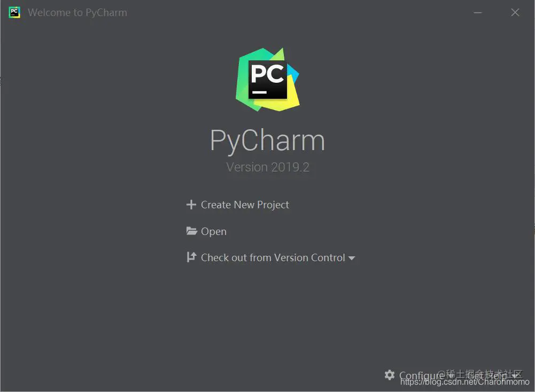
Task: Choose the Open text link
Action: pyautogui.click(x=214, y=231)
